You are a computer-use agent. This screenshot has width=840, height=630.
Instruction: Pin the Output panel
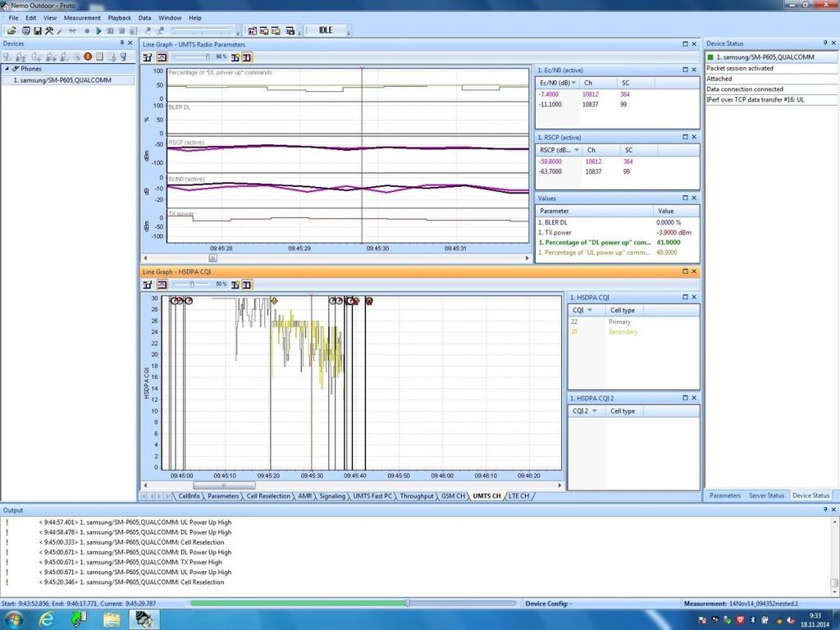click(825, 509)
